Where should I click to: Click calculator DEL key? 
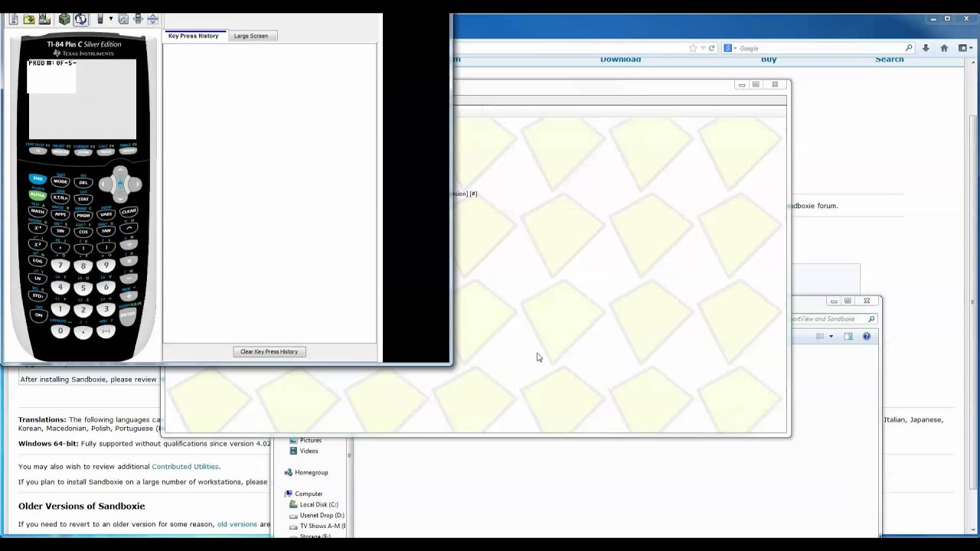pos(83,182)
